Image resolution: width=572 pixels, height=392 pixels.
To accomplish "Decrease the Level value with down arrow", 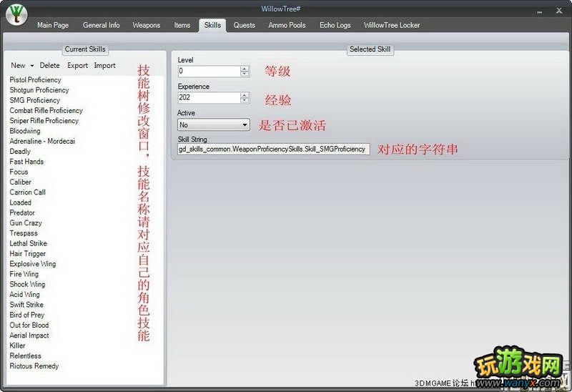I will coord(245,74).
